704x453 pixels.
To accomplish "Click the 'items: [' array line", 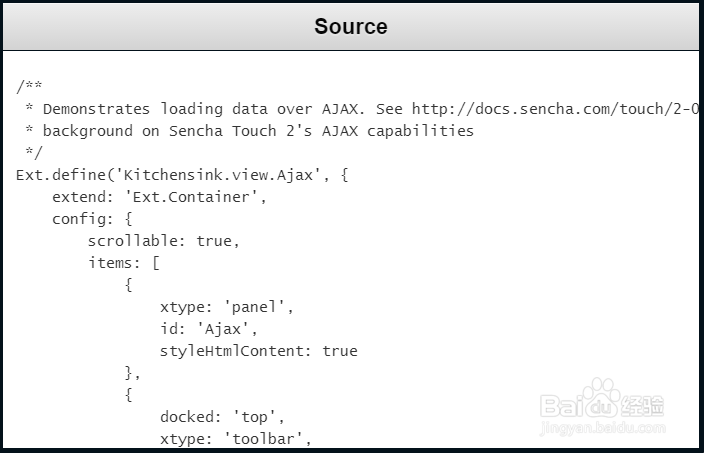I will 124,263.
